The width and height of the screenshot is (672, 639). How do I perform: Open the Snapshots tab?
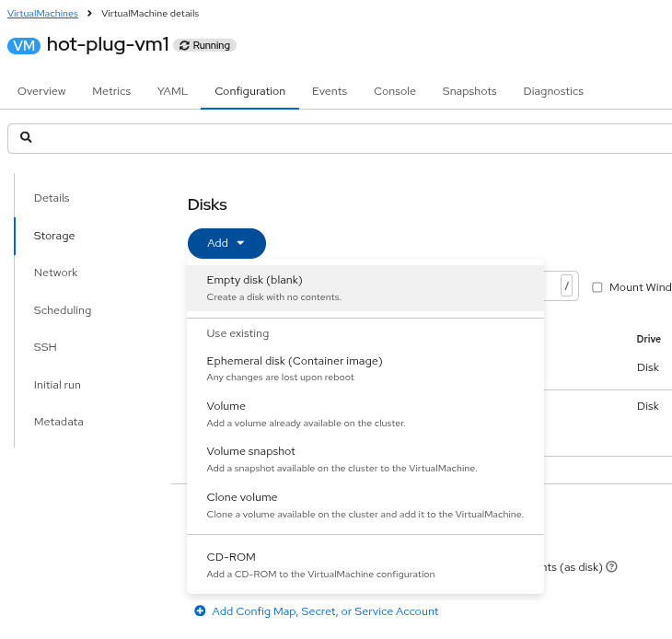(469, 91)
